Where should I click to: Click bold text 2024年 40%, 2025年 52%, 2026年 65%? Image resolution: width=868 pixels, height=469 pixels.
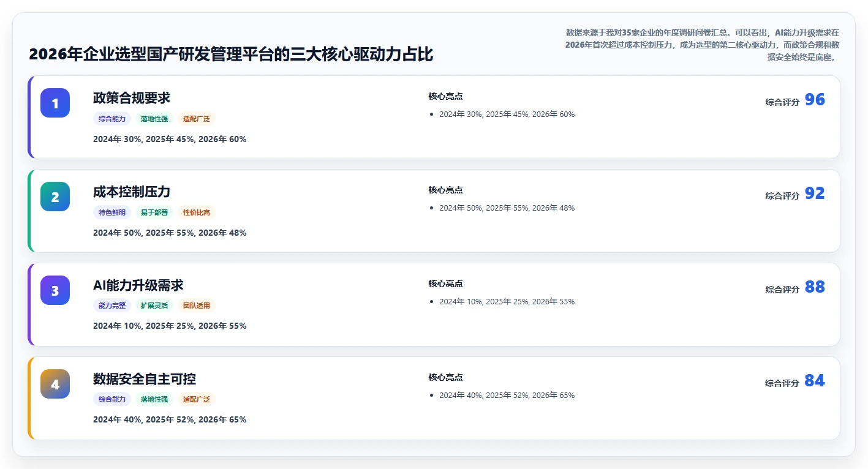click(170, 419)
